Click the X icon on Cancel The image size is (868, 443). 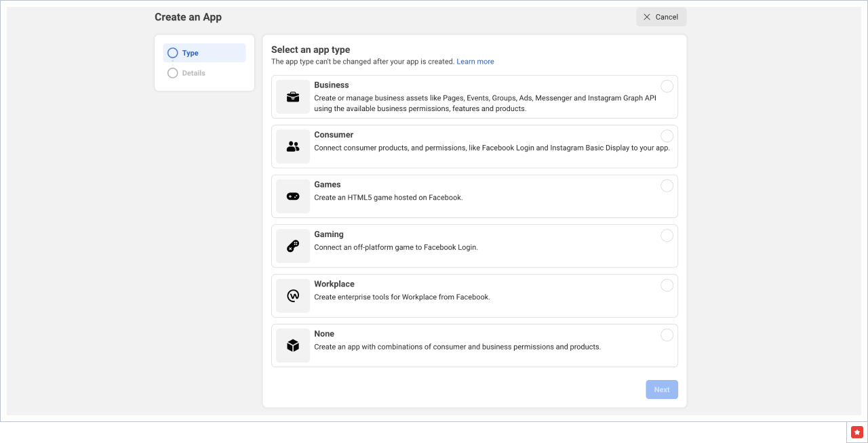(647, 17)
